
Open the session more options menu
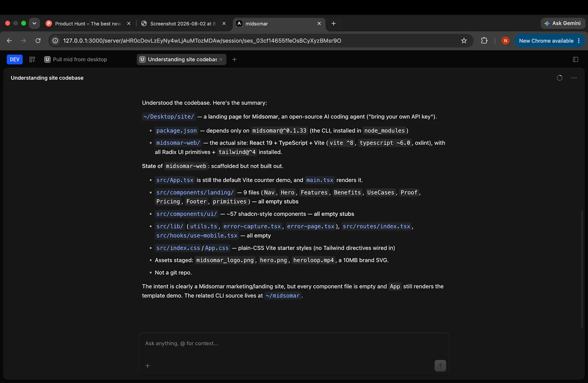(x=574, y=78)
